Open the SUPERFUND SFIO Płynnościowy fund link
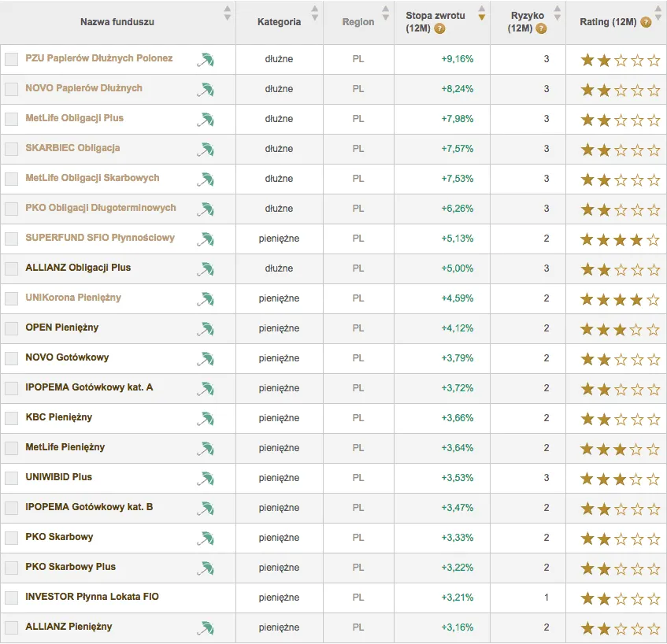 pyautogui.click(x=100, y=238)
